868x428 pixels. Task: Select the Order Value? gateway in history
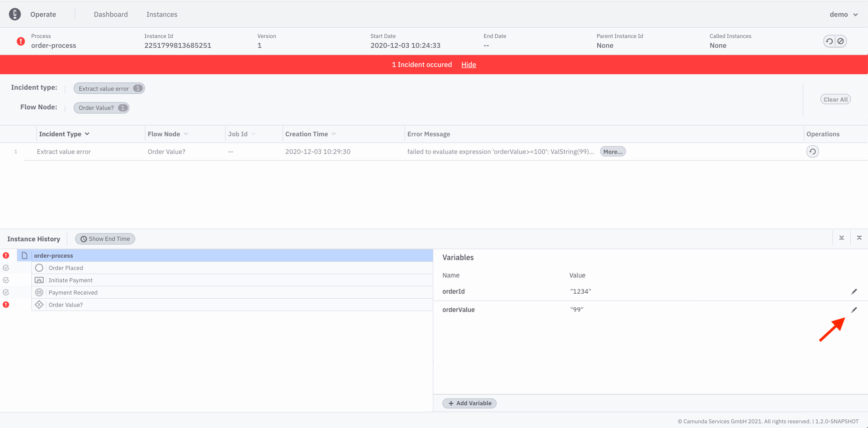[x=66, y=305]
